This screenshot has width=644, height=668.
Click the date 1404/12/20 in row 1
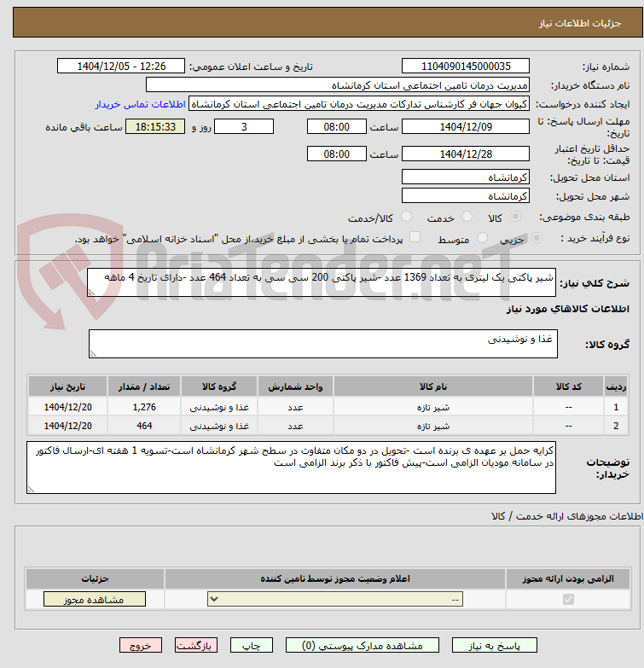67,407
